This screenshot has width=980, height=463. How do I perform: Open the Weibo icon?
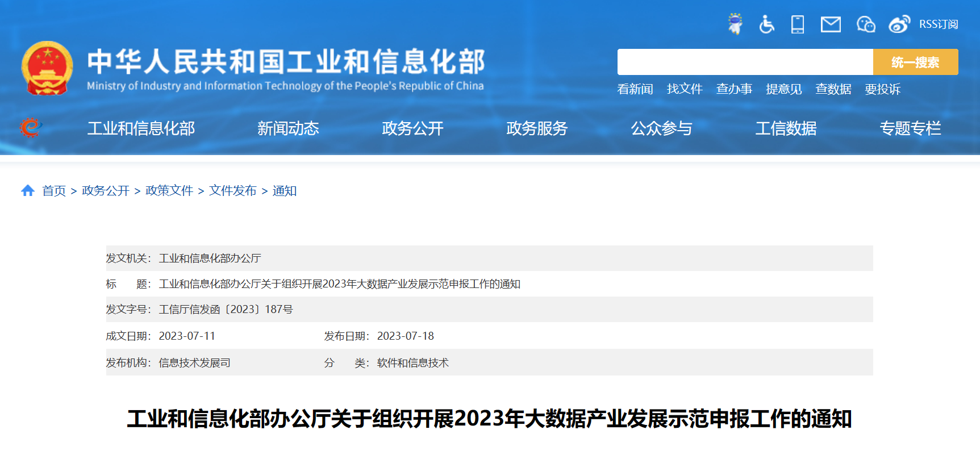(899, 24)
